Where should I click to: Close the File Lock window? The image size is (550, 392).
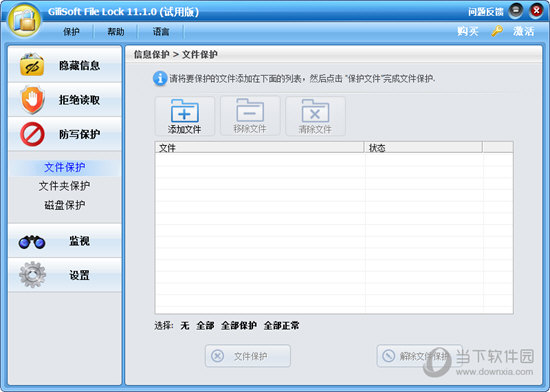tap(536, 11)
